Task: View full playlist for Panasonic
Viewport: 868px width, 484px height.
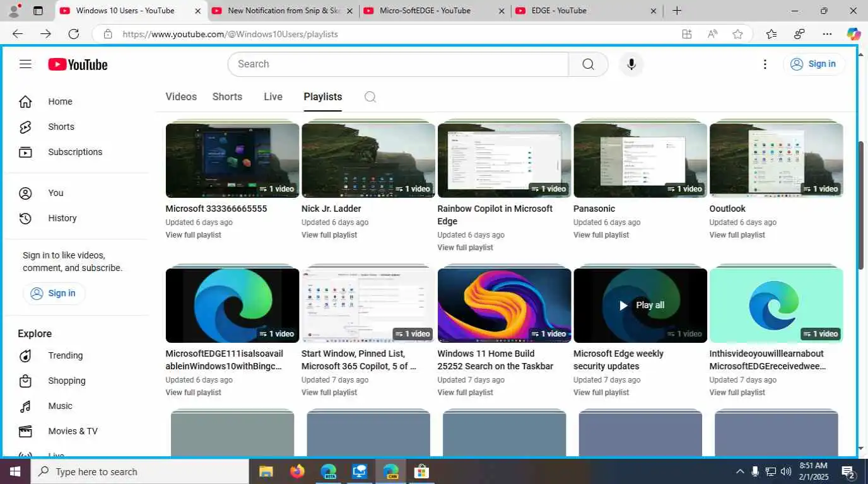Action: 601,234
